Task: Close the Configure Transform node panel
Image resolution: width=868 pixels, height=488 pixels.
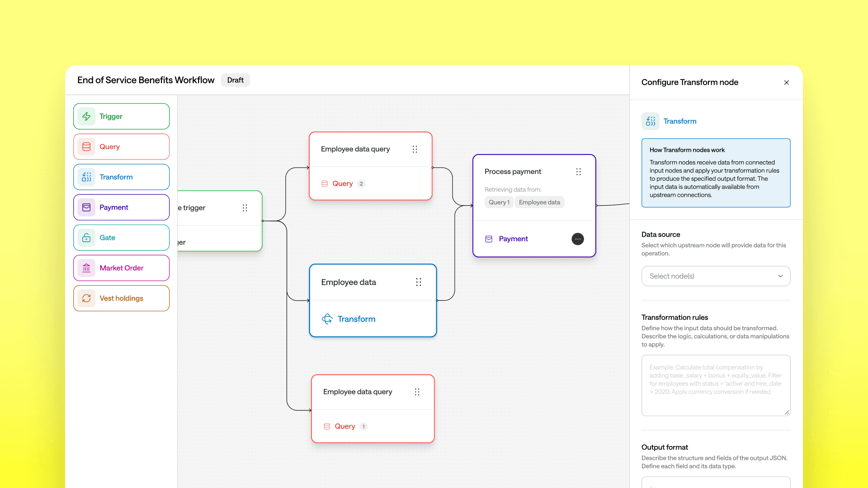Action: (787, 82)
